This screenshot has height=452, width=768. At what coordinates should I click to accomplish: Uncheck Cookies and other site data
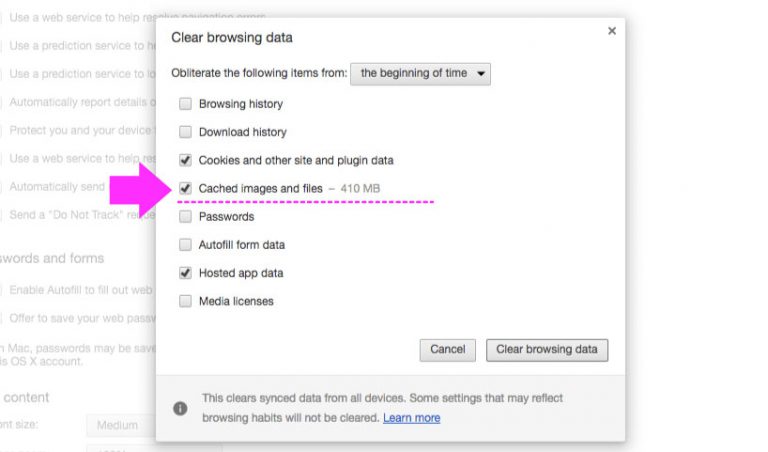tap(185, 160)
